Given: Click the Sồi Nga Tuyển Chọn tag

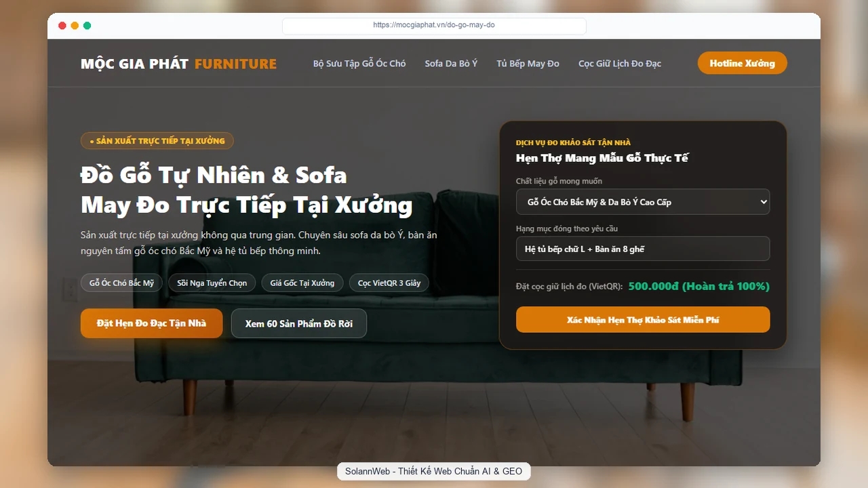Looking at the screenshot, I should [x=212, y=283].
